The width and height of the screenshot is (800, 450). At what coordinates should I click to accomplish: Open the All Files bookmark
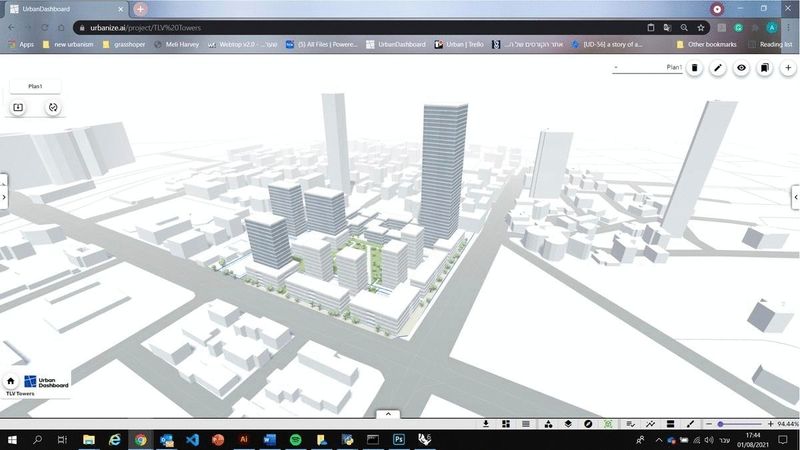[x=322, y=44]
